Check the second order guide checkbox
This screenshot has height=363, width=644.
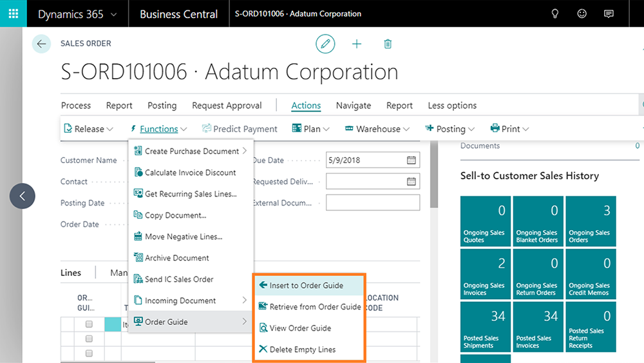pyautogui.click(x=89, y=338)
